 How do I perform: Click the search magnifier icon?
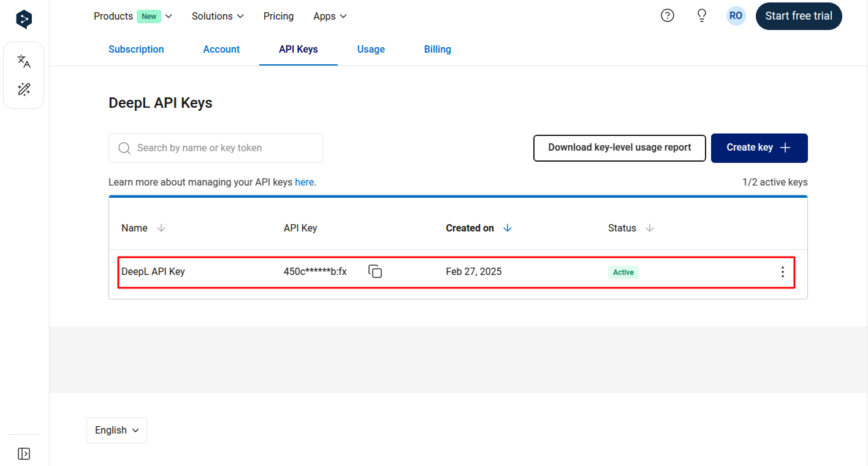[x=124, y=148]
